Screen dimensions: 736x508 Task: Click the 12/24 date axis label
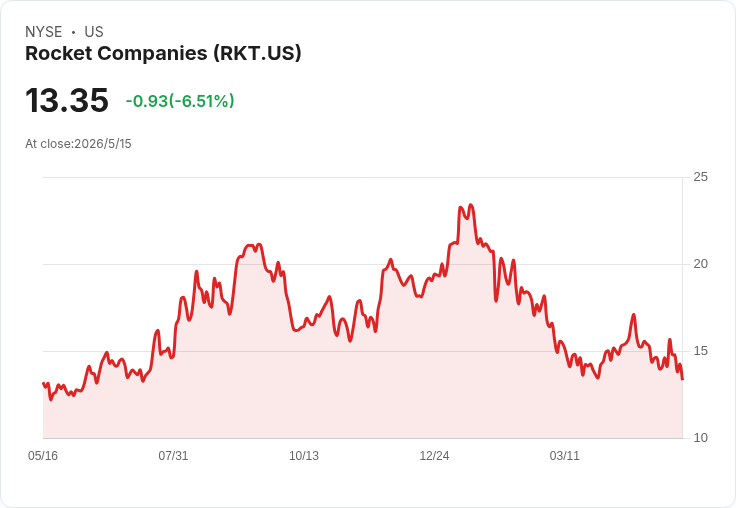(x=434, y=456)
